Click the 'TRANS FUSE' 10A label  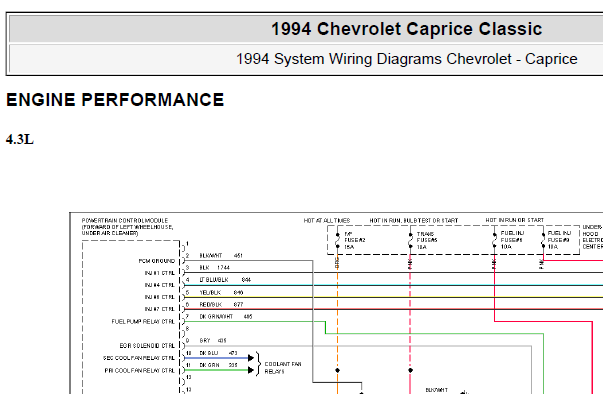(x=427, y=240)
